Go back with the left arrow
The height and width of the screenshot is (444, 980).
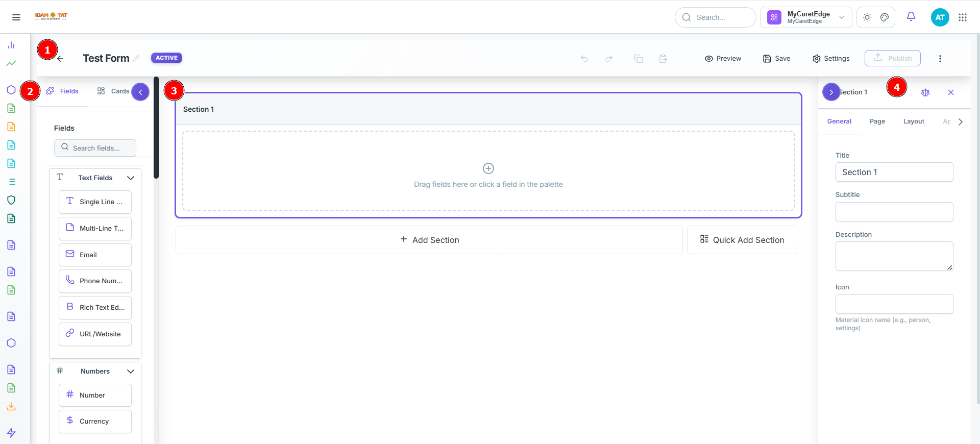tap(60, 59)
